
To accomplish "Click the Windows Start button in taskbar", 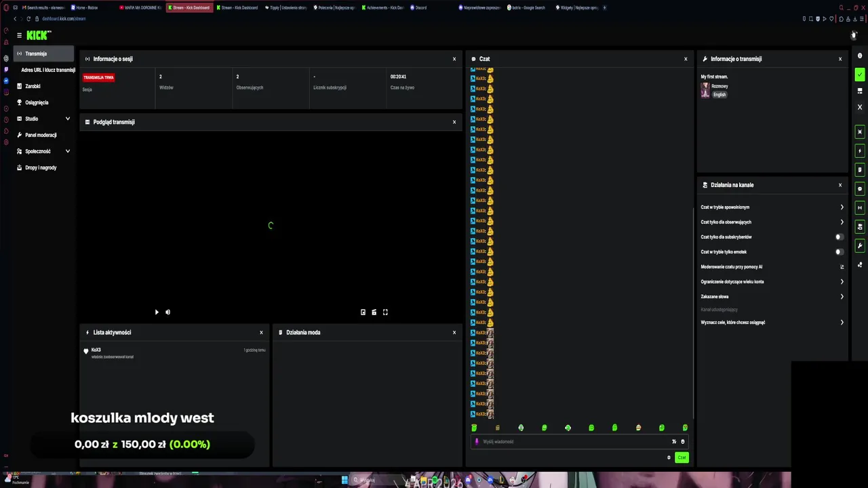I will [344, 480].
